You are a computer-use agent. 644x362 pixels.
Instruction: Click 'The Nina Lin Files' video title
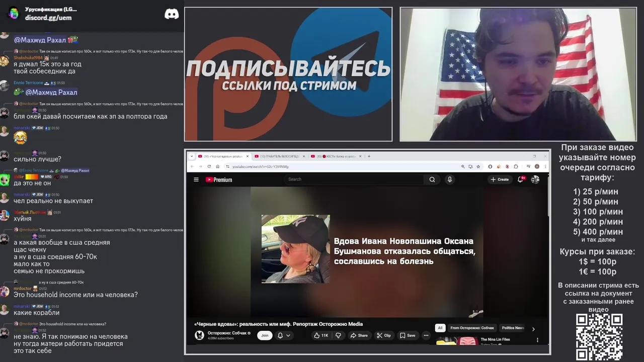495,339
